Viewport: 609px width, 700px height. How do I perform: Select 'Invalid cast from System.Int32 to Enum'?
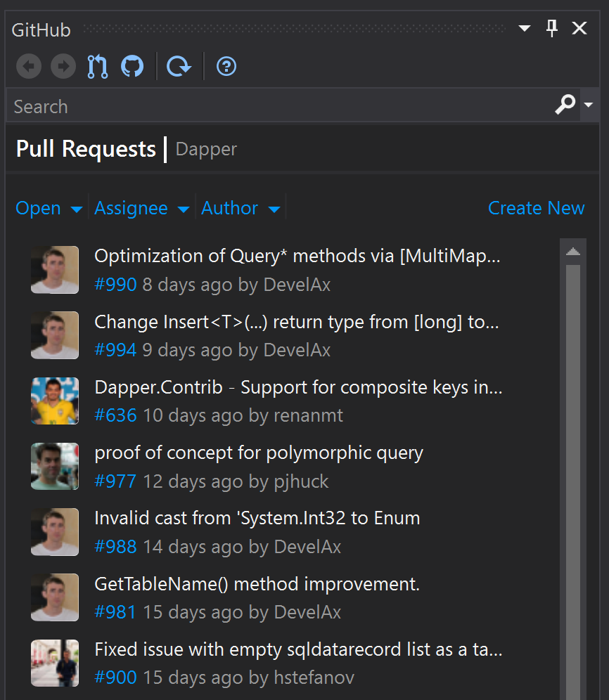(257, 518)
